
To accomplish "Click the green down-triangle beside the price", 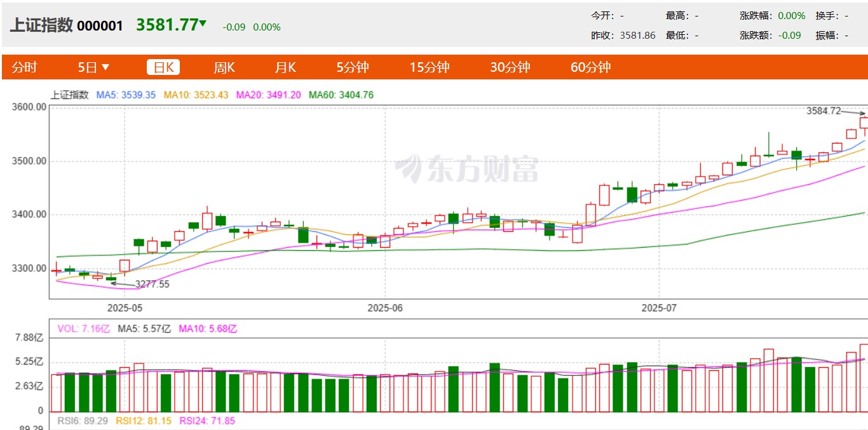I will tap(203, 24).
